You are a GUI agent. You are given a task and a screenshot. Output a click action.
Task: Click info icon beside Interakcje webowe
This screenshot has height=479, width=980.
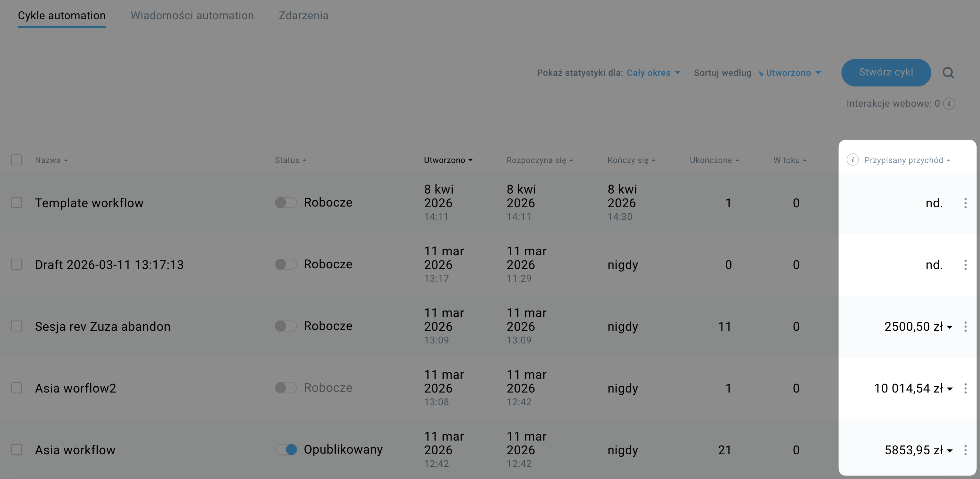coord(949,104)
